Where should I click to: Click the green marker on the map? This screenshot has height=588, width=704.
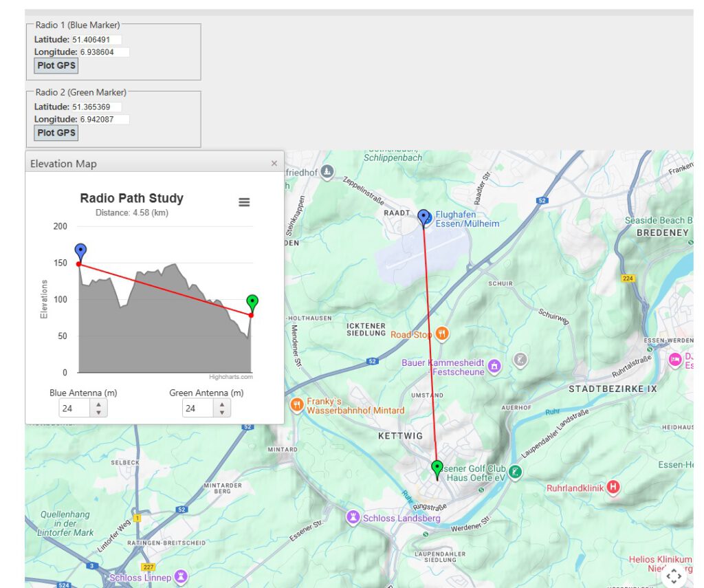pyautogui.click(x=437, y=468)
